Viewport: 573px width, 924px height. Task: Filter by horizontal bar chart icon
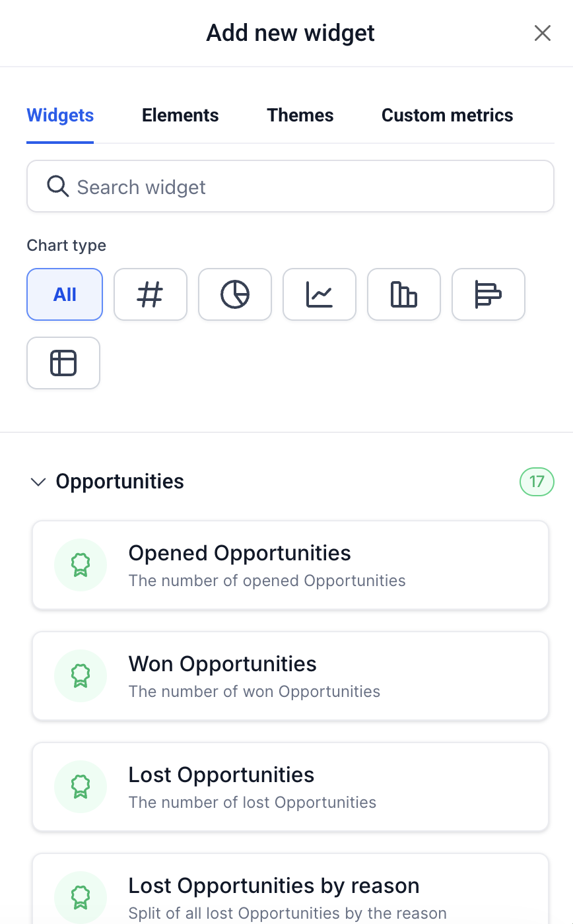(489, 294)
